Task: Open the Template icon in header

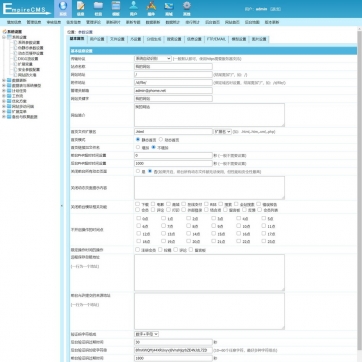Action: click(116, 9)
